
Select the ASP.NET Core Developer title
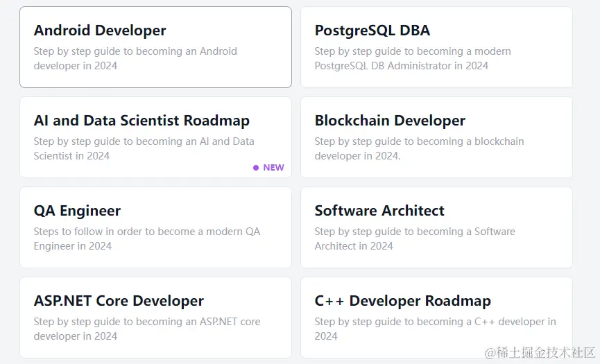[119, 301]
